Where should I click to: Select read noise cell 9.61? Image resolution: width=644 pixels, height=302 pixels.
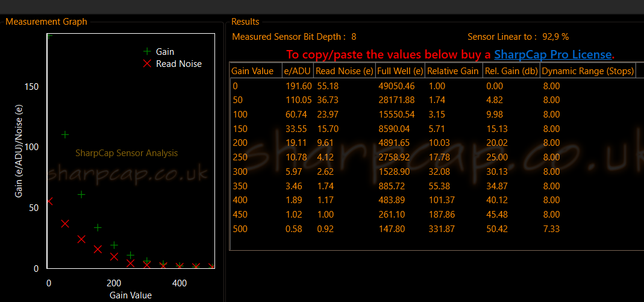coord(325,143)
